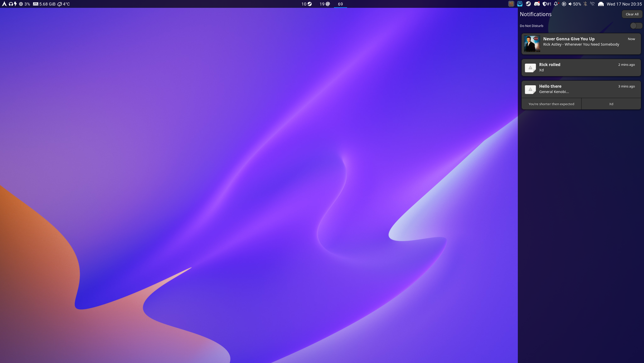Click the disconnected Wi-Fi icon

pyautogui.click(x=592, y=4)
